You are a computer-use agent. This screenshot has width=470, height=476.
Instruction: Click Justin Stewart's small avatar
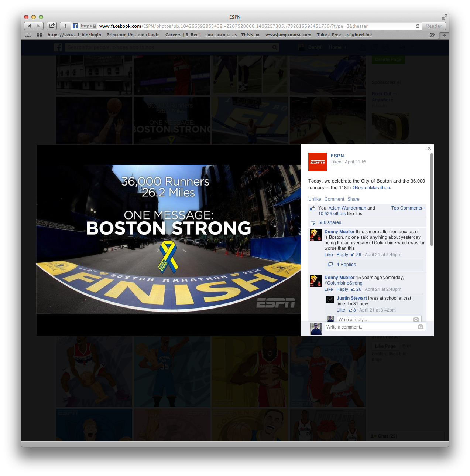pos(330,299)
